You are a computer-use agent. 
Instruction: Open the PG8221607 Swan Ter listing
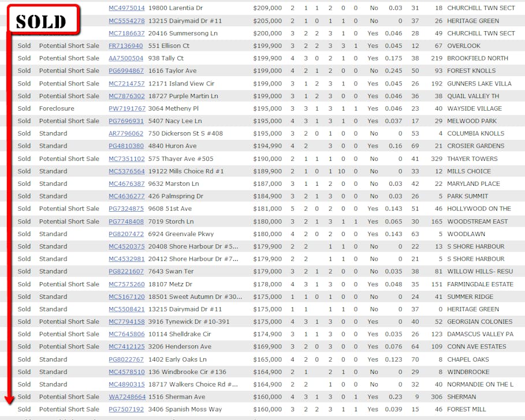pyautogui.click(x=126, y=272)
